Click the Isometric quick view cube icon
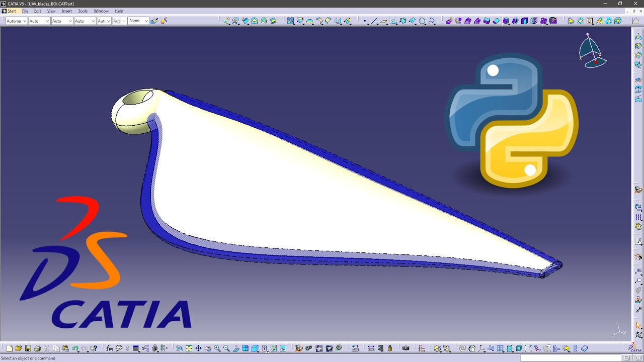 255,348
